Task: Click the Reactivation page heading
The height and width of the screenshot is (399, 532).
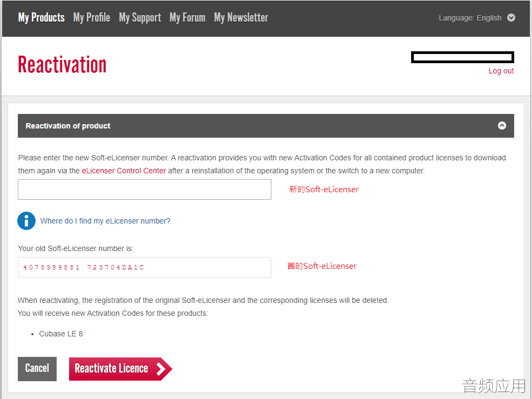Action: click(x=62, y=64)
